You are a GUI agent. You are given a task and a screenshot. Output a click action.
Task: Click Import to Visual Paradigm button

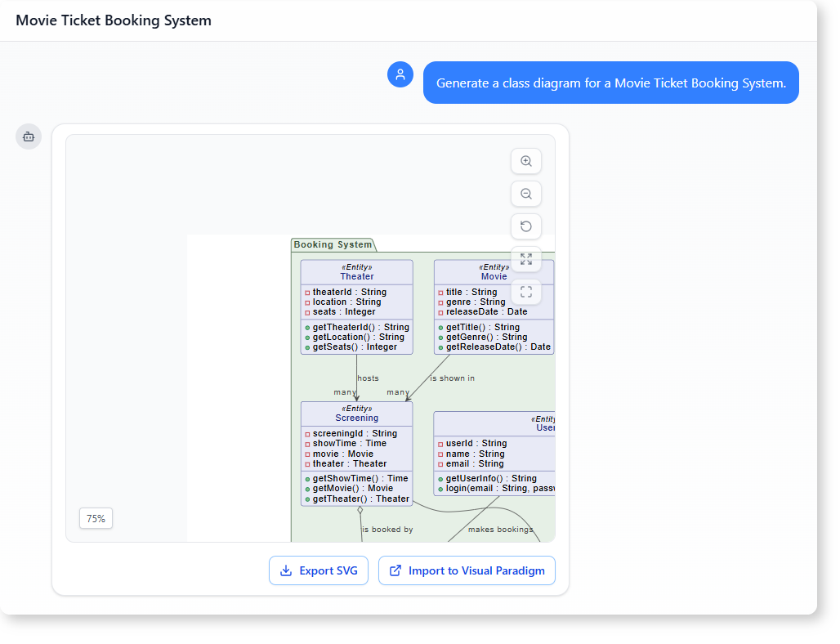tap(467, 570)
